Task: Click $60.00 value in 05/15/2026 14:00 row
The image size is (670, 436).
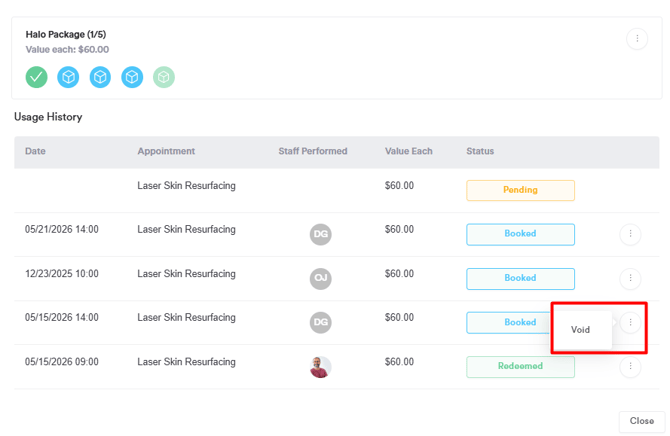Action: [399, 318]
